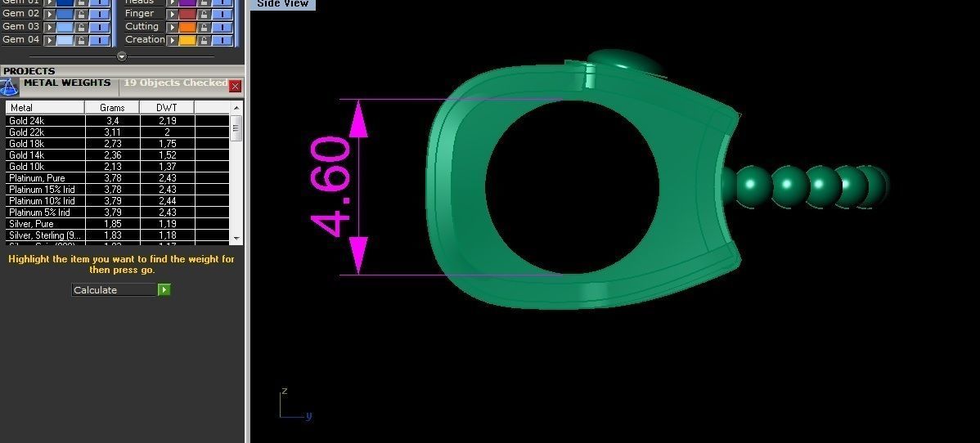Sort by the Grams column header
The height and width of the screenshot is (443, 980).
coord(112,107)
